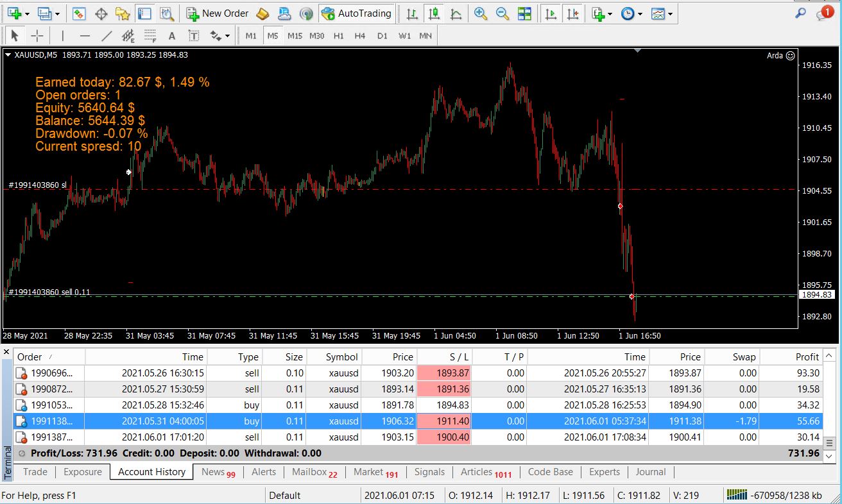This screenshot has height=504, width=842.
Task: Select the horizontal line drawing tool
Action: coord(85,36)
